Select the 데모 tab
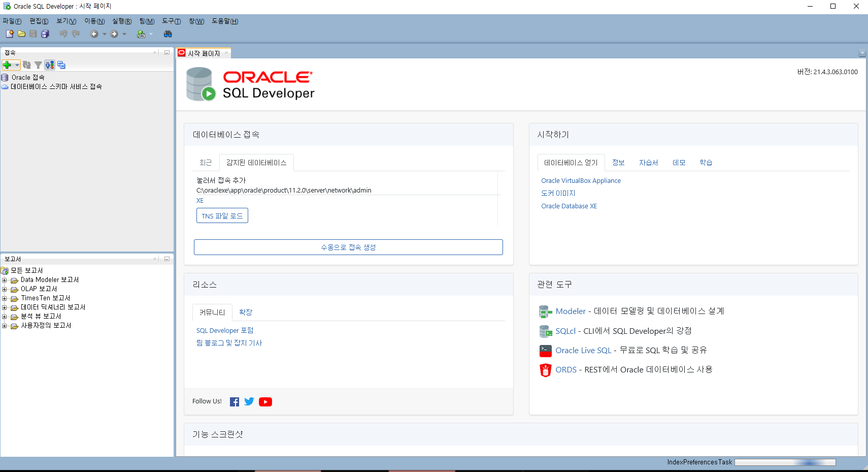This screenshot has height=472, width=868. (x=679, y=163)
